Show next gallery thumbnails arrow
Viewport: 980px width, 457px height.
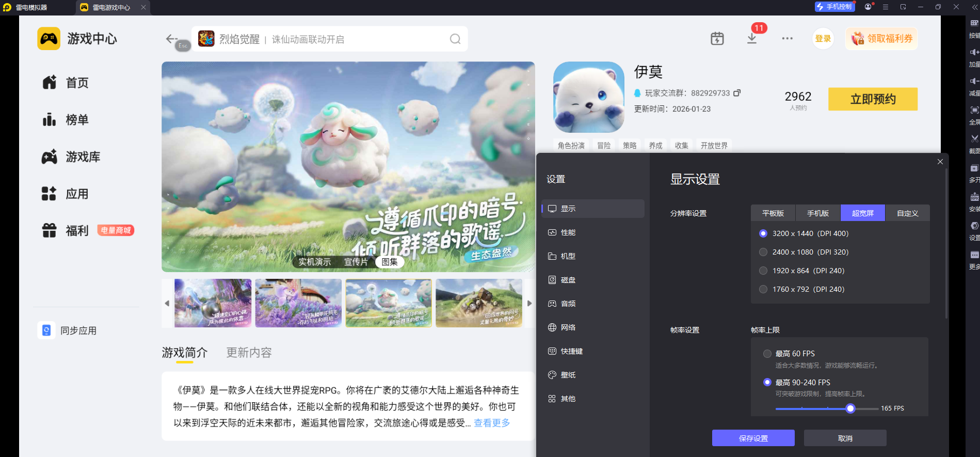pyautogui.click(x=529, y=304)
